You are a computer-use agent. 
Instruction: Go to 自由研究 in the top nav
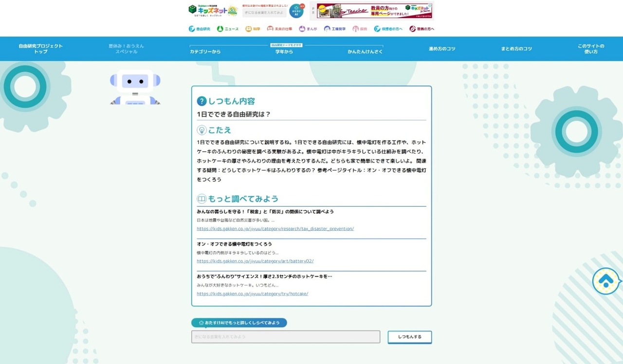coord(200,29)
